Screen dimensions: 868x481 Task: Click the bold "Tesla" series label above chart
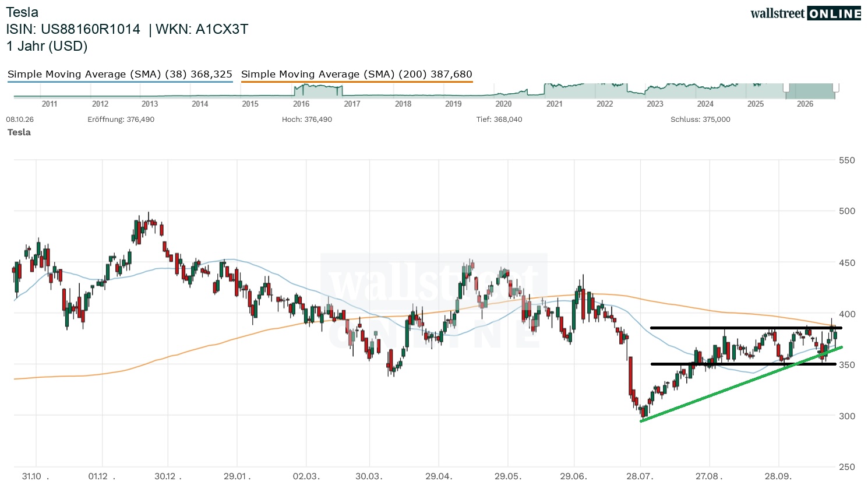coord(19,132)
